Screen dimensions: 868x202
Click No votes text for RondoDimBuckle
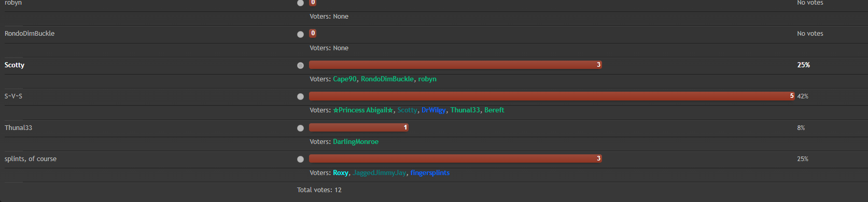[810, 34]
